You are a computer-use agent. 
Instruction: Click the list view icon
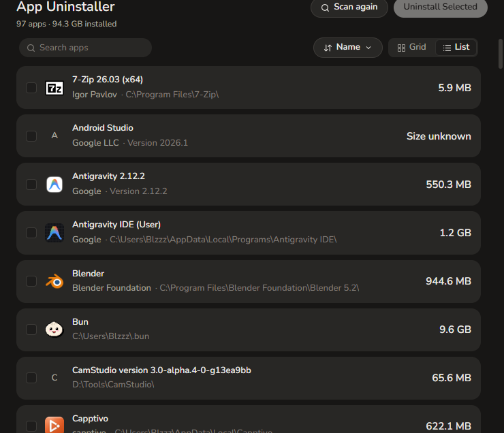tap(447, 48)
